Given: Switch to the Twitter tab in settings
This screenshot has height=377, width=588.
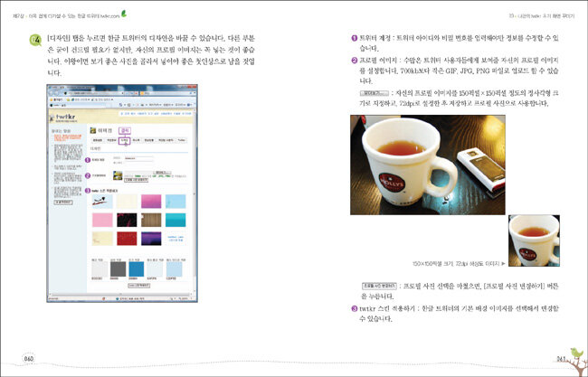Looking at the screenshot, I should click(181, 142).
